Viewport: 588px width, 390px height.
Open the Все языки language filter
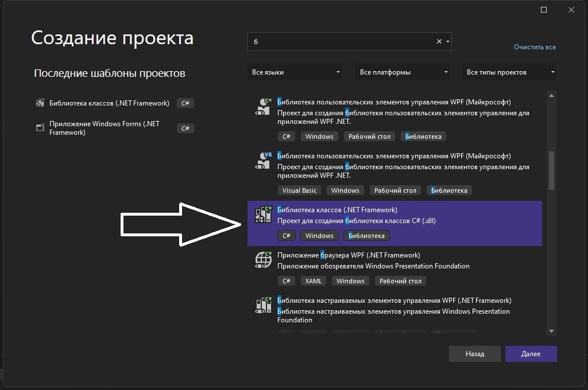click(295, 72)
